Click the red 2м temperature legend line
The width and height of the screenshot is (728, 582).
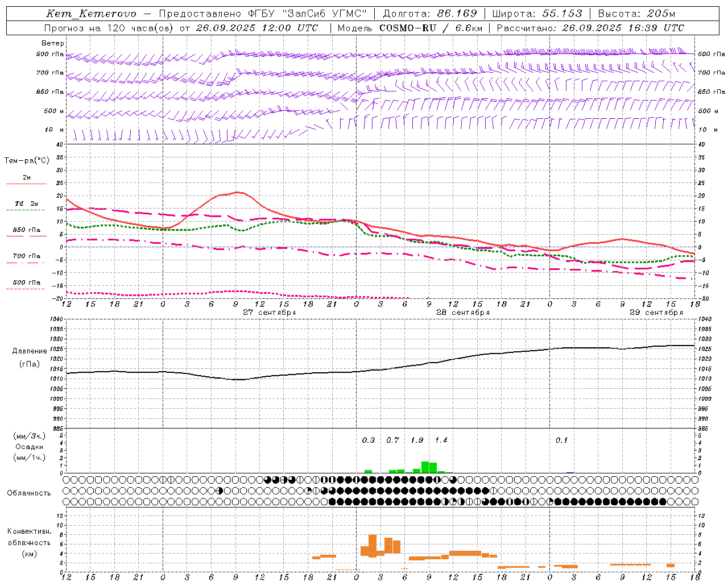point(26,183)
